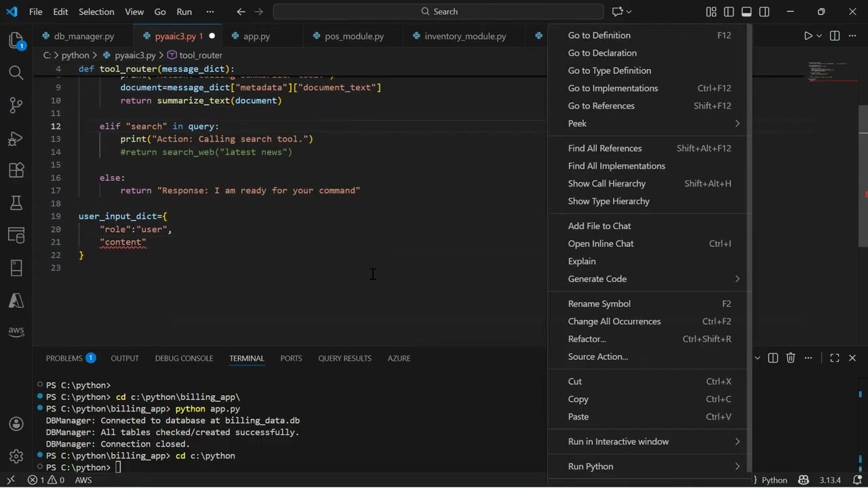Open the Run menu
This screenshot has width=868, height=488.
(x=184, y=12)
